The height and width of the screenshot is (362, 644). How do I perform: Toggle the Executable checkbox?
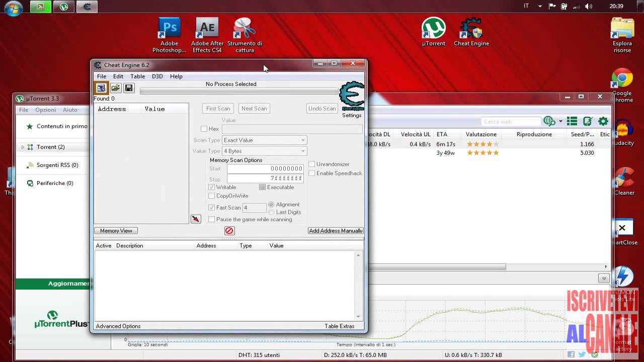(x=263, y=187)
